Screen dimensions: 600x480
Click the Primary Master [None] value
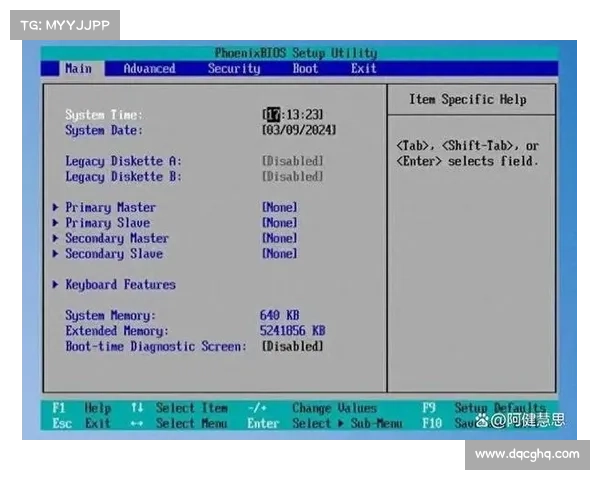(x=279, y=208)
